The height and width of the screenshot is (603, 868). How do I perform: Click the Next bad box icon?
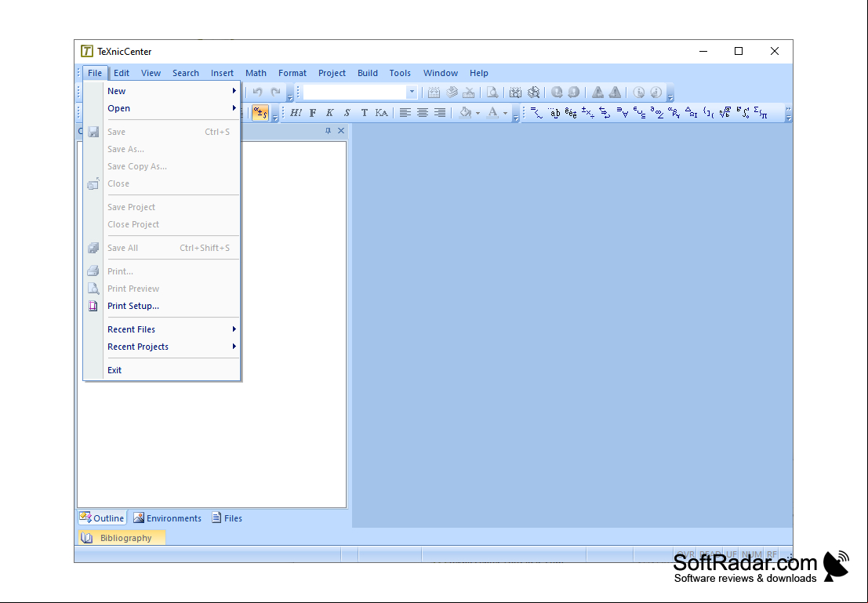(639, 93)
